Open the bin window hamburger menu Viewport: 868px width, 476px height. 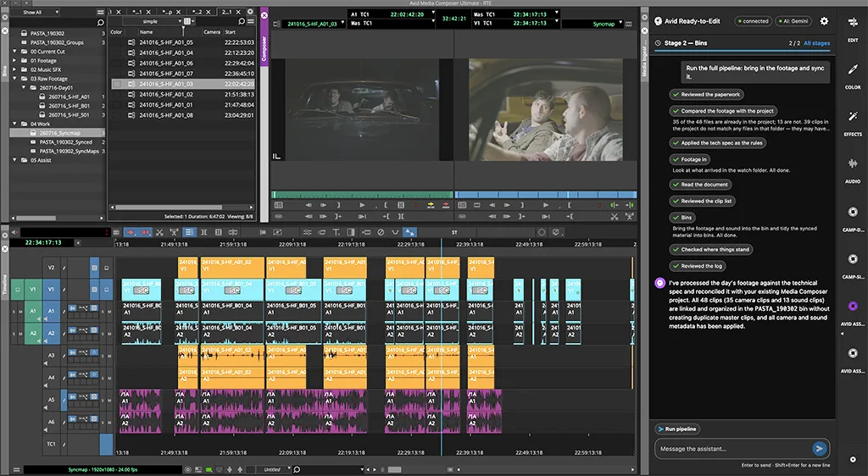[251, 21]
